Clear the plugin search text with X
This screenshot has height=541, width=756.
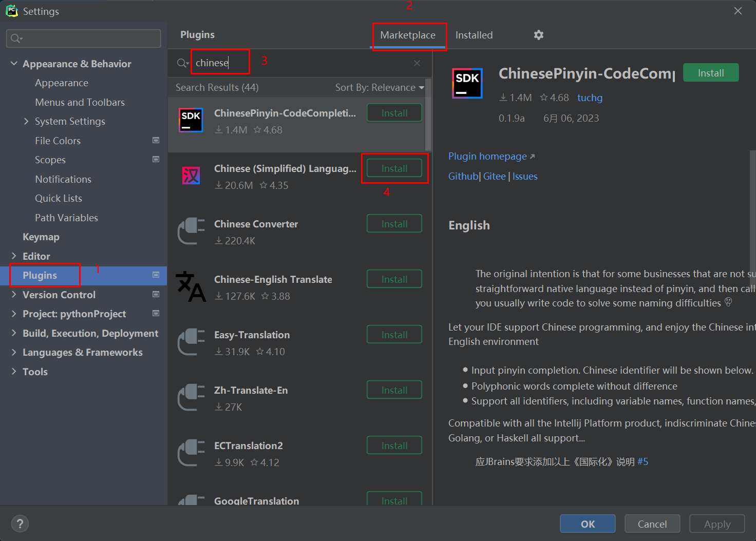coord(417,63)
